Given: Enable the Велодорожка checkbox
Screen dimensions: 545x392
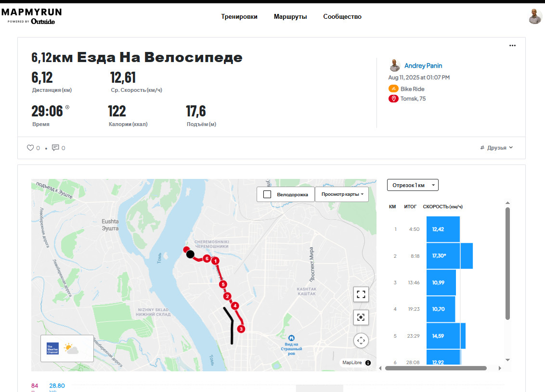Looking at the screenshot, I should [x=267, y=194].
